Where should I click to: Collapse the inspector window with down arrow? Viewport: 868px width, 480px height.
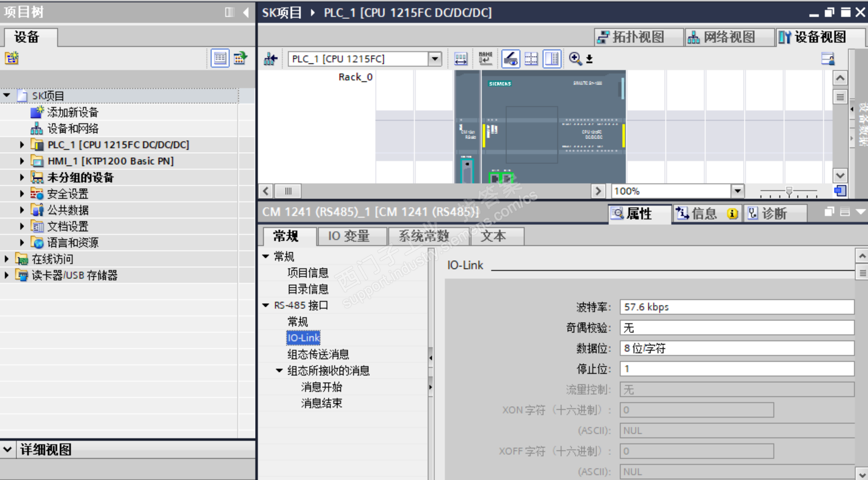(860, 212)
